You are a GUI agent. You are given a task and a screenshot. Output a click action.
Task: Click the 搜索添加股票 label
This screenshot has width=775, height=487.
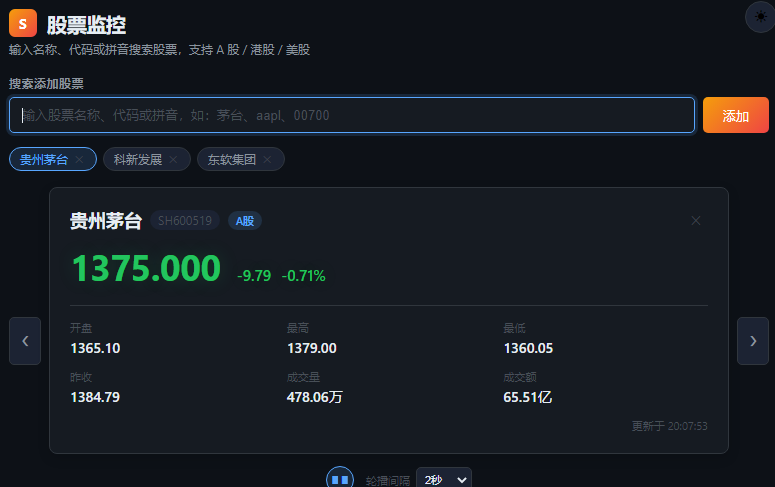[x=46, y=84]
